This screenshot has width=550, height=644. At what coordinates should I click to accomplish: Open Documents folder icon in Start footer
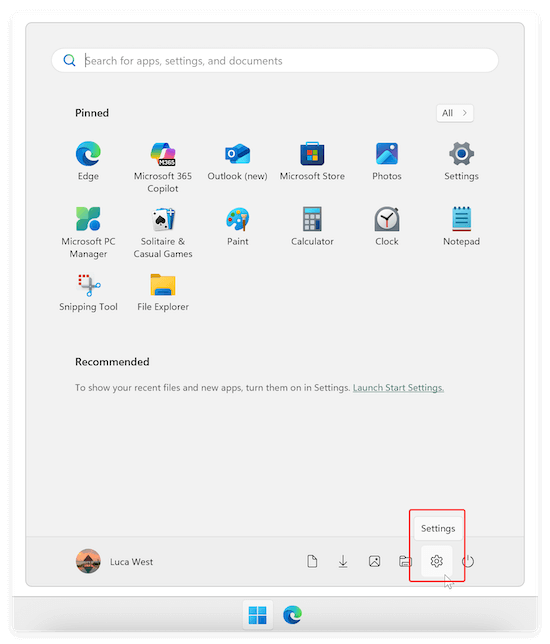tap(312, 561)
